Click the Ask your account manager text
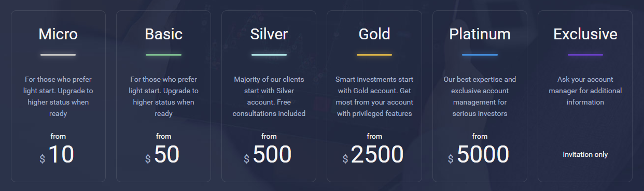The height and width of the screenshot is (191, 644). 585,91
